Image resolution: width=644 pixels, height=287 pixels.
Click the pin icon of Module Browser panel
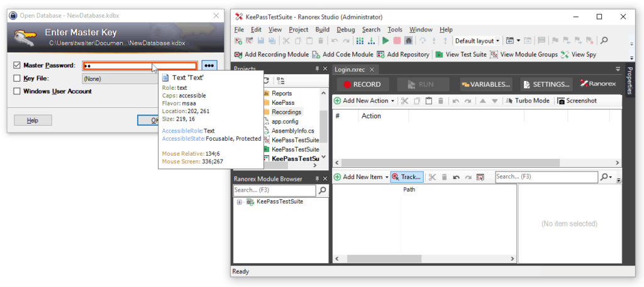point(317,179)
